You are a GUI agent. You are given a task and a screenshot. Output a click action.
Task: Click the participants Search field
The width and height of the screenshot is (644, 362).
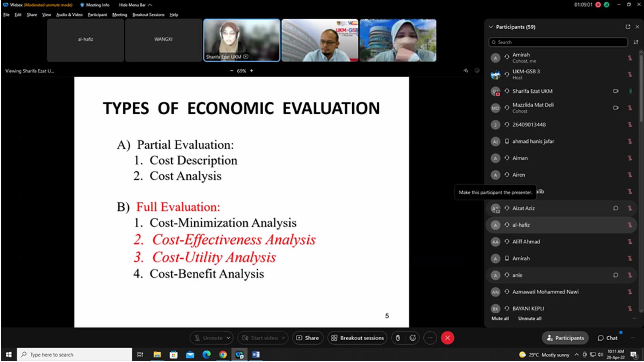[x=558, y=42]
